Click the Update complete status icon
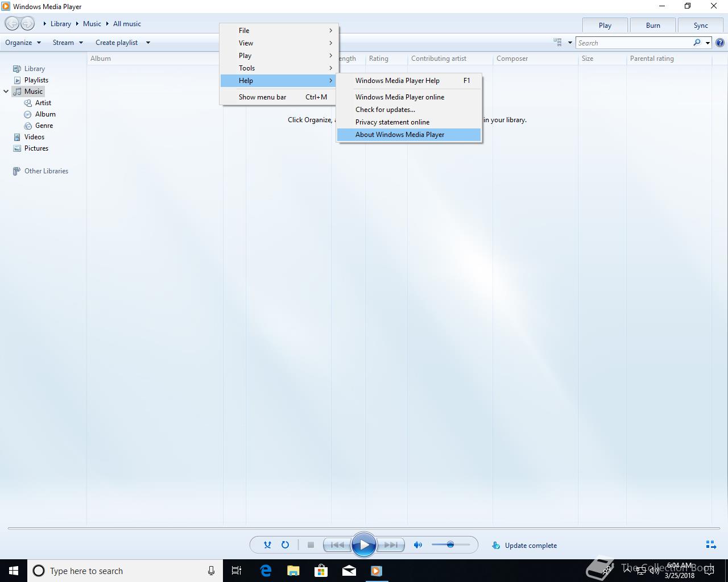The height and width of the screenshot is (582, 728). (x=496, y=545)
